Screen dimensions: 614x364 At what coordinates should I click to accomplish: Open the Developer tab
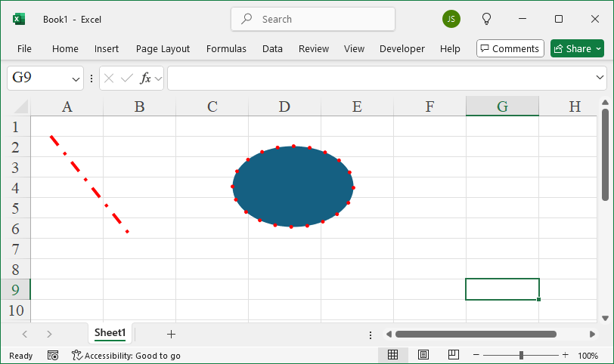click(x=402, y=49)
